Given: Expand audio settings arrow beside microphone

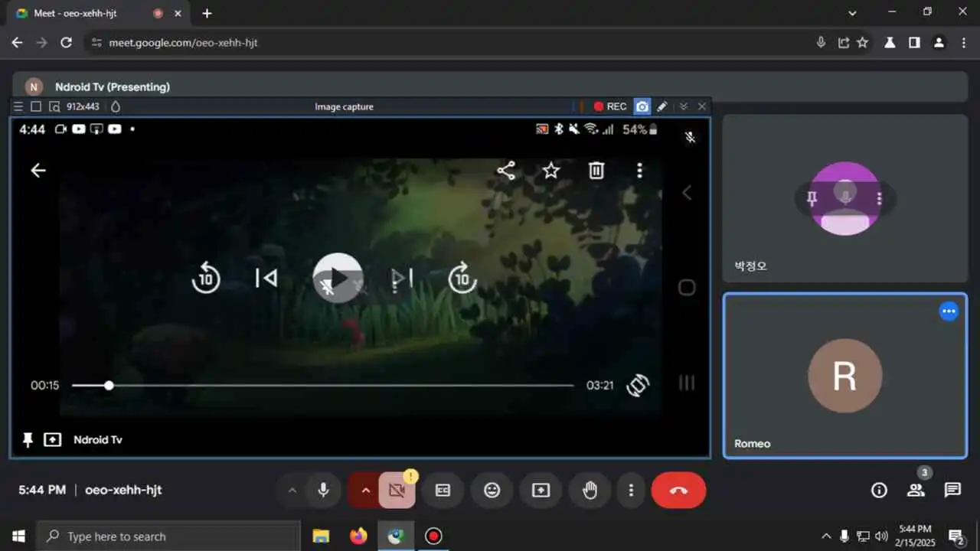Looking at the screenshot, I should (292, 491).
